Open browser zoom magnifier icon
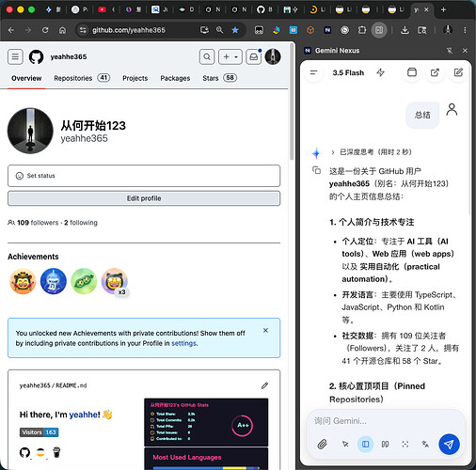Image resolution: width=476 pixels, height=470 pixels. (219, 30)
